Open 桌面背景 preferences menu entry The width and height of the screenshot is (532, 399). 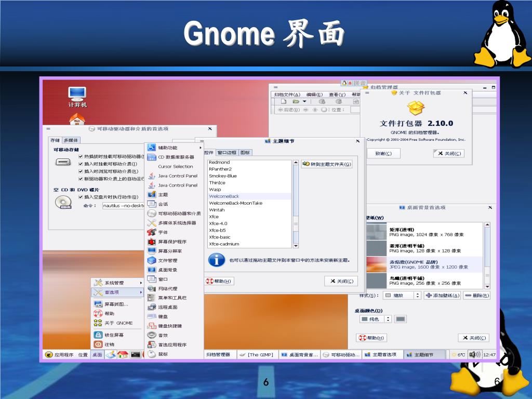pyautogui.click(x=174, y=270)
